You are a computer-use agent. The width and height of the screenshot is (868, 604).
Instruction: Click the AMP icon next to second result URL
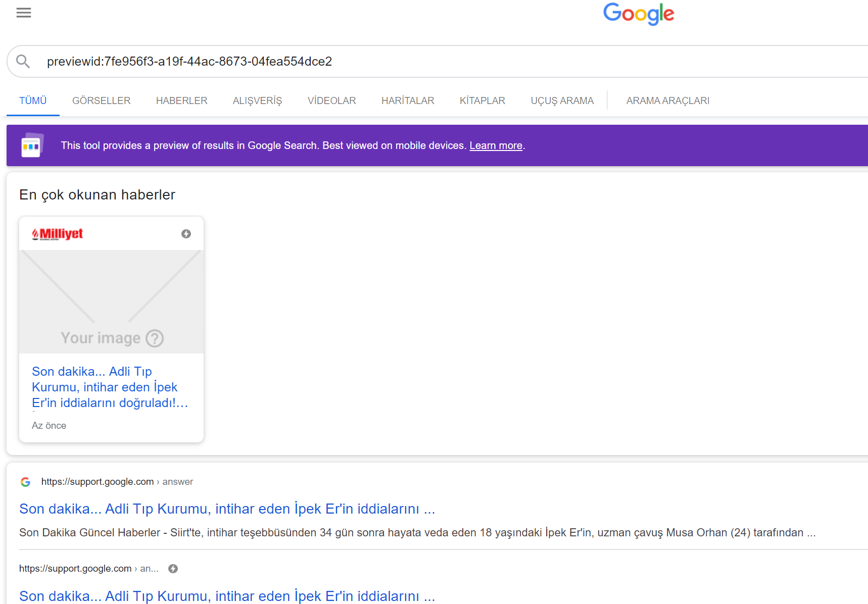(173, 569)
